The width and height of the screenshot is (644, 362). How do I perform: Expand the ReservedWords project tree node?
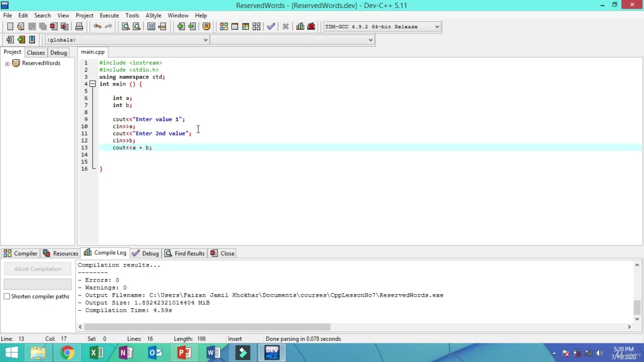point(7,63)
